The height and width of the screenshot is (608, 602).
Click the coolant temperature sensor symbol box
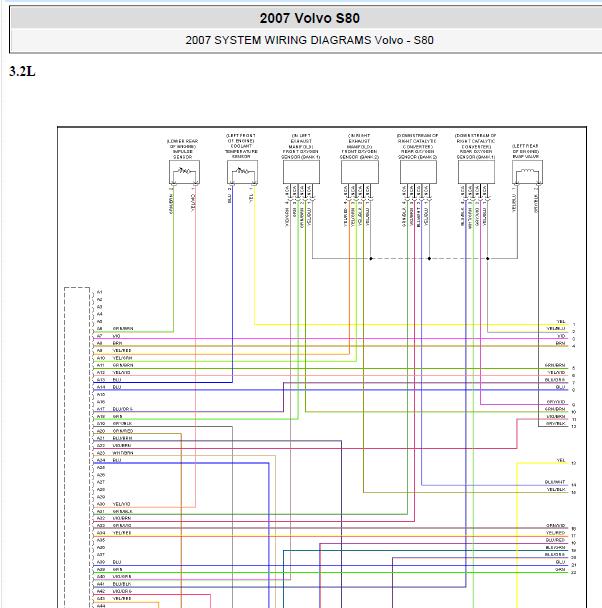pos(242,172)
